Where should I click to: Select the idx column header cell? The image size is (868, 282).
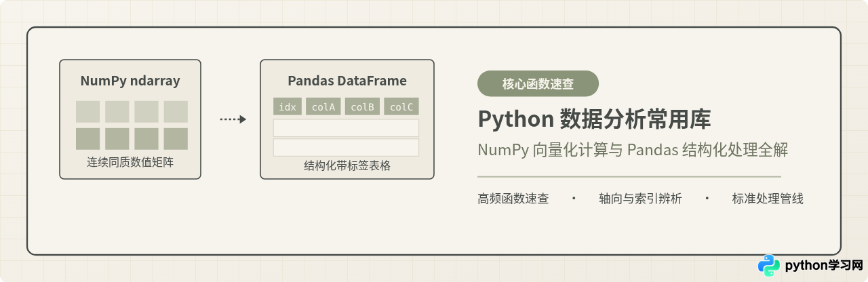[288, 106]
